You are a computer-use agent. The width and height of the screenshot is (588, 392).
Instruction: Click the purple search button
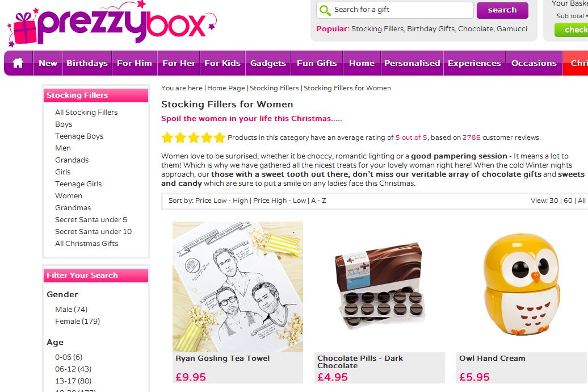tap(502, 10)
